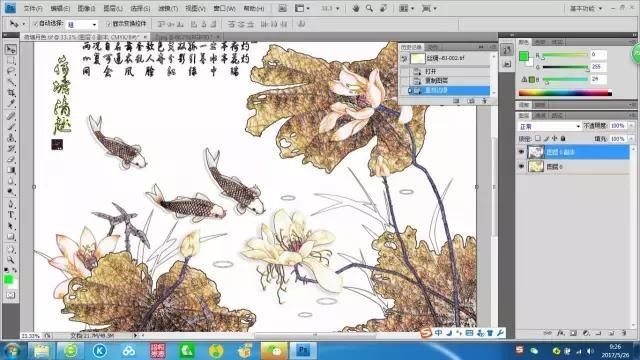Click the Photoshop icon in the Windows taskbar
This screenshot has width=640, height=360.
point(303,350)
